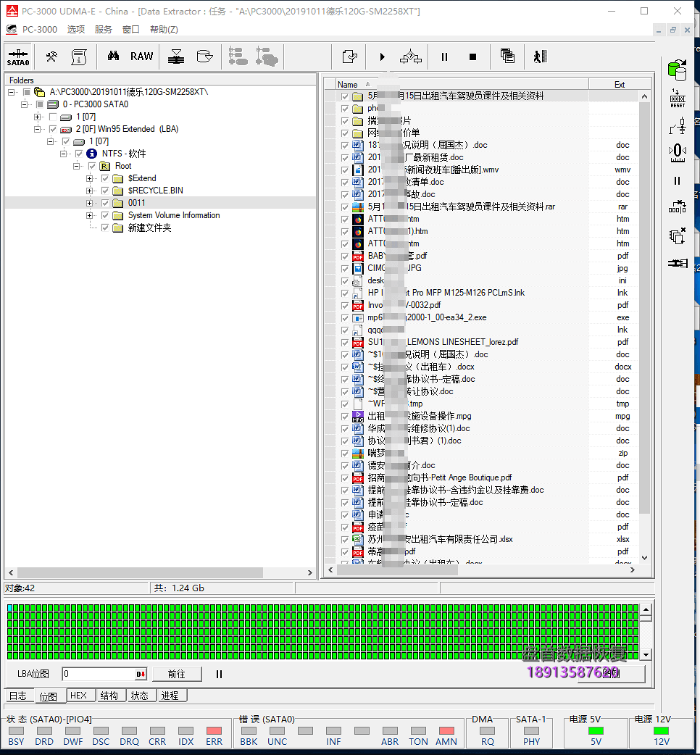Select the RAW recovery button
Viewport: 700px width, 755px height.
[141, 57]
